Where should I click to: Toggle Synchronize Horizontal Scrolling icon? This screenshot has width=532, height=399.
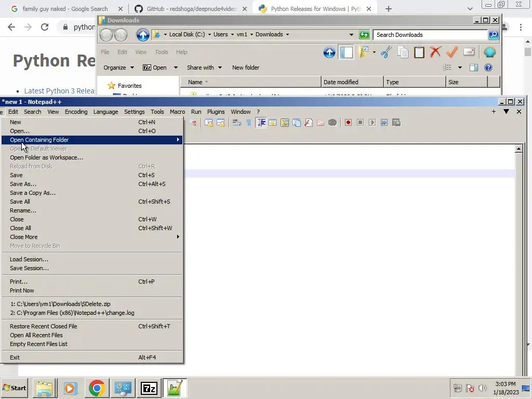pyautogui.click(x=221, y=123)
